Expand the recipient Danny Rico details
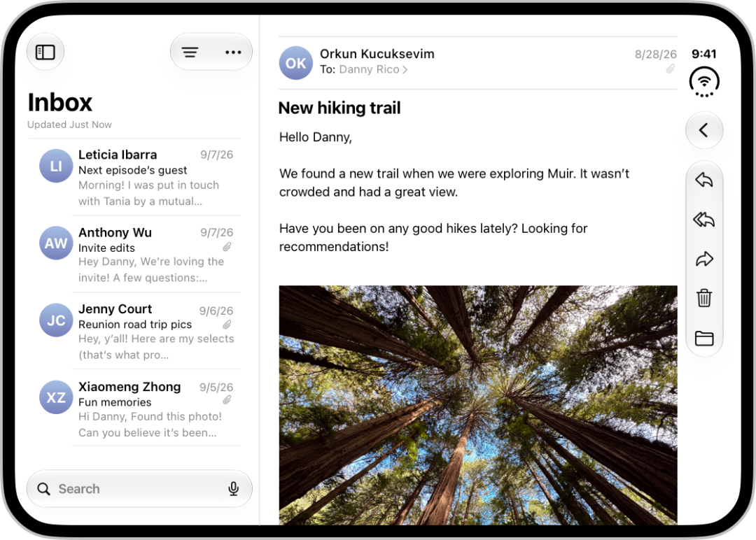This screenshot has width=756, height=540. point(373,70)
